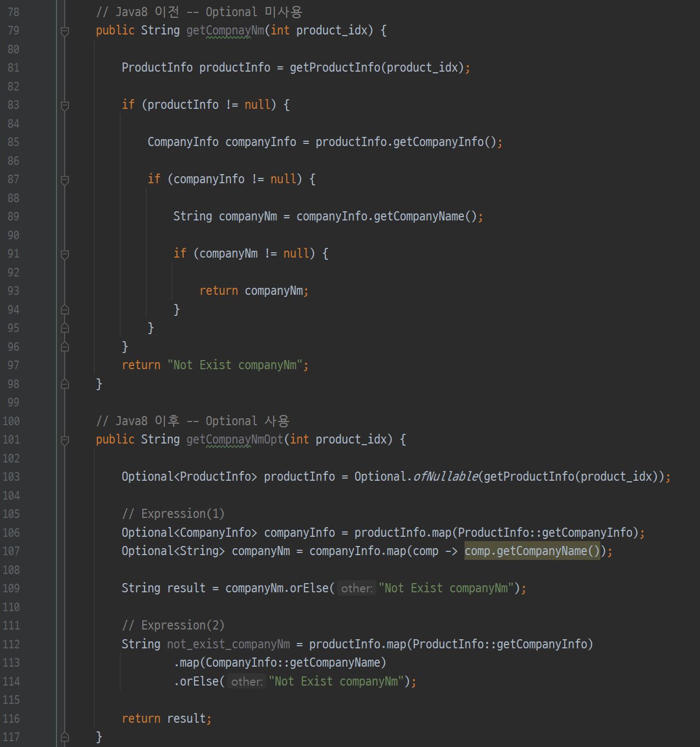Click the string "Not Exist companyNm" on line 97
Screen dimensions: 700x747
235,365
